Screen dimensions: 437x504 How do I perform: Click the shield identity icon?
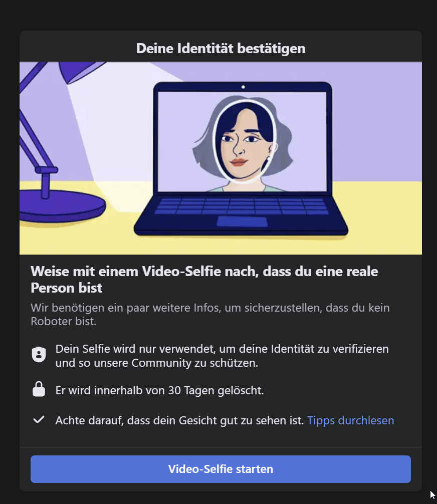point(39,355)
